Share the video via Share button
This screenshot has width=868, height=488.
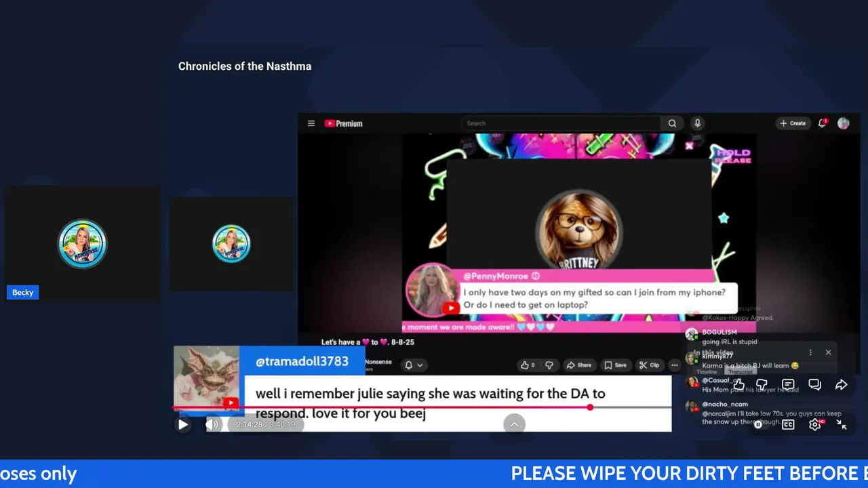(578, 365)
